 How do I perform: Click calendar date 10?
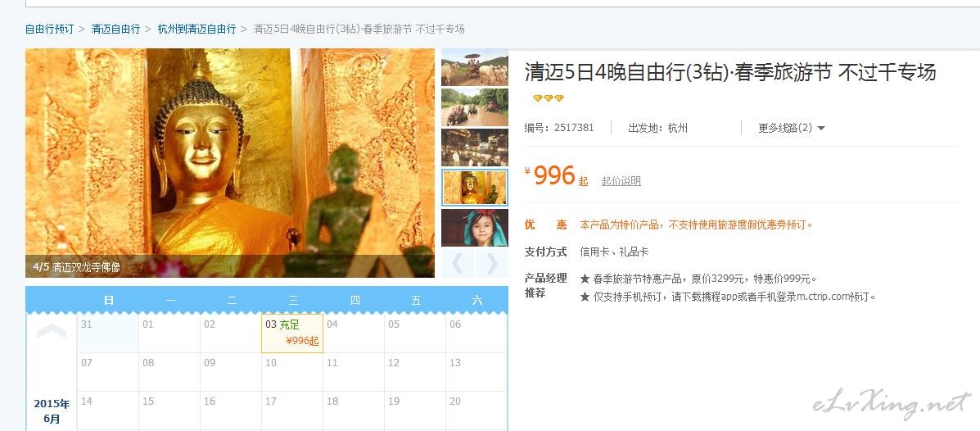point(292,372)
